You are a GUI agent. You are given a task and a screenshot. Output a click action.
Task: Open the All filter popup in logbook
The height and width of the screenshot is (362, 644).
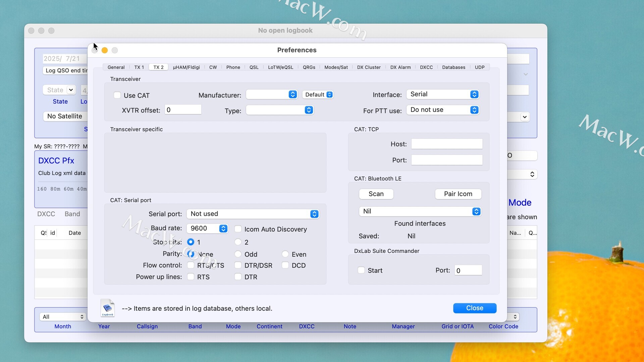pyautogui.click(x=62, y=317)
